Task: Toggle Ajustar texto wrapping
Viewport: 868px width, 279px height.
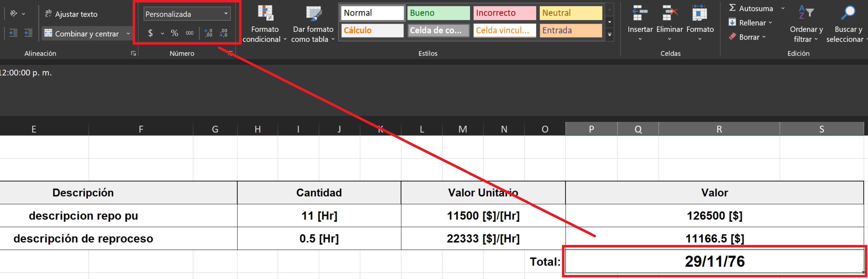Action: 71,14
